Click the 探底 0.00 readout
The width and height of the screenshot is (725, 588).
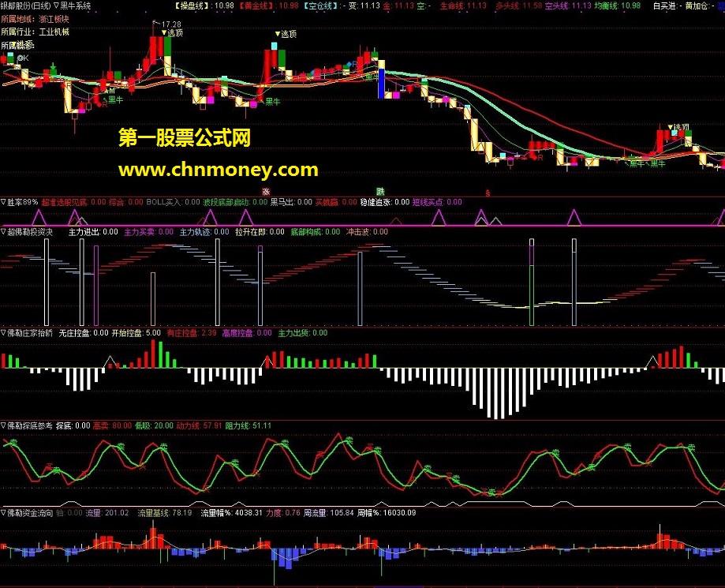click(73, 425)
